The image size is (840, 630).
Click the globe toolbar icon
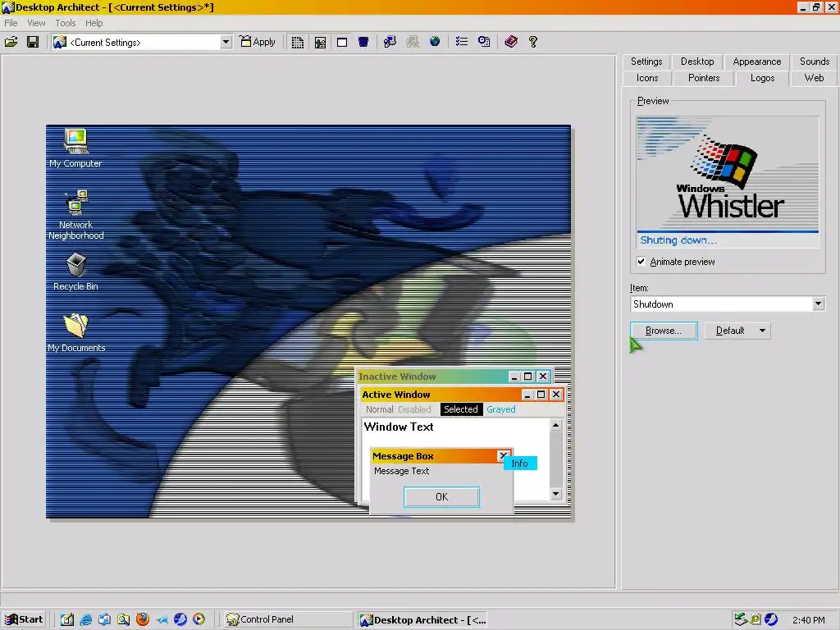coord(435,42)
